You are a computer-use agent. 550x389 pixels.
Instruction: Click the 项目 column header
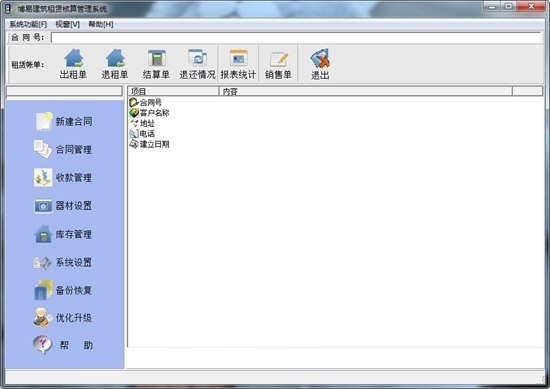click(x=173, y=92)
